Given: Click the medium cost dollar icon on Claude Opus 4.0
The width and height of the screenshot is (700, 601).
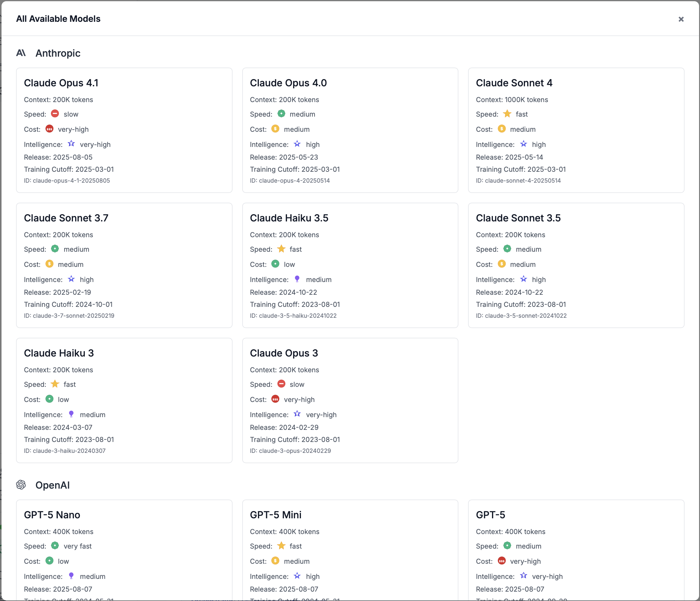Looking at the screenshot, I should pyautogui.click(x=275, y=129).
